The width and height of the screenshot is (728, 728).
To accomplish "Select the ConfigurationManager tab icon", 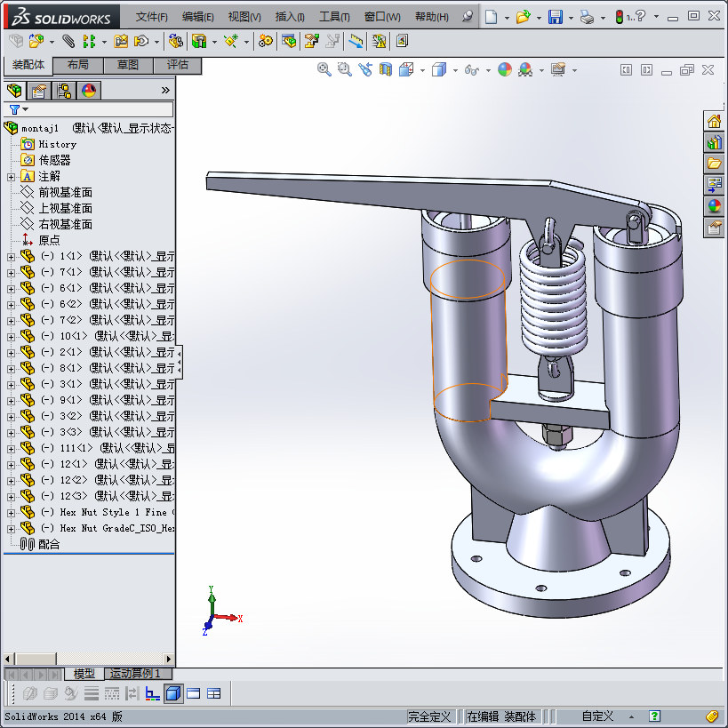I will pyautogui.click(x=64, y=91).
